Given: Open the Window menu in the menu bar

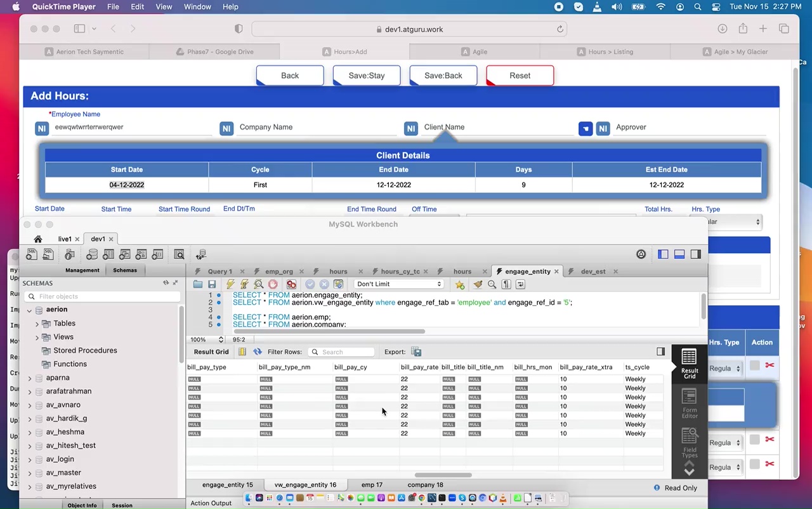Looking at the screenshot, I should pos(197,6).
